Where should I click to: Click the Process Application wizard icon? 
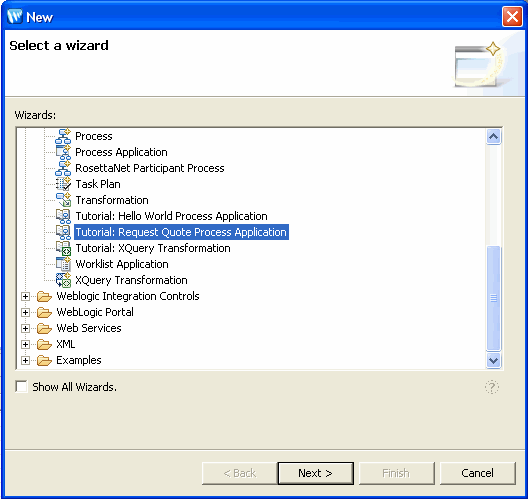coord(63,152)
